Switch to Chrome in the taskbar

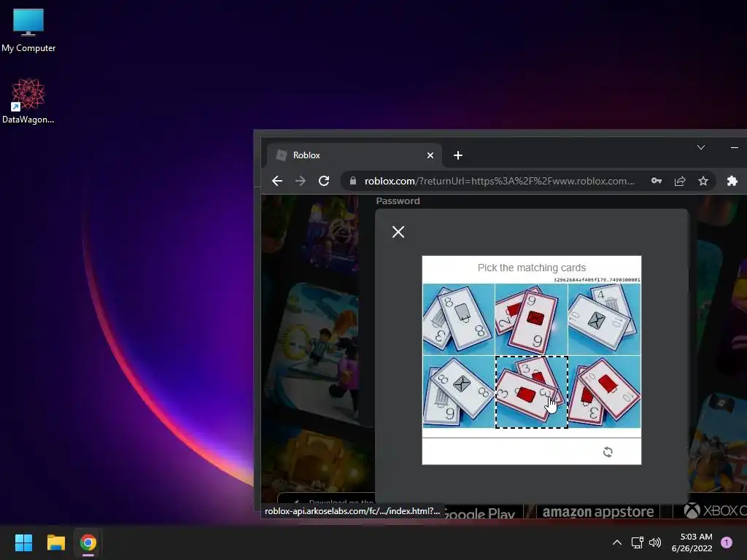pyautogui.click(x=88, y=542)
